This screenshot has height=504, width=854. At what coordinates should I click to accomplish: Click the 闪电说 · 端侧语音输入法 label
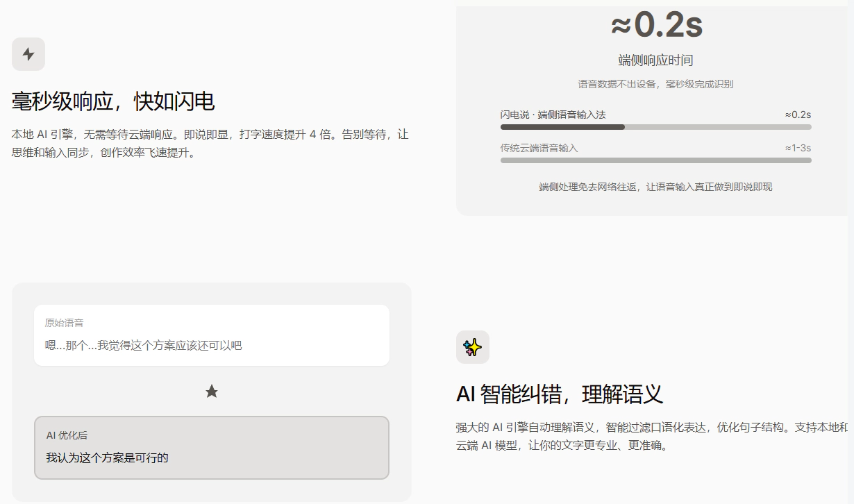coord(553,115)
